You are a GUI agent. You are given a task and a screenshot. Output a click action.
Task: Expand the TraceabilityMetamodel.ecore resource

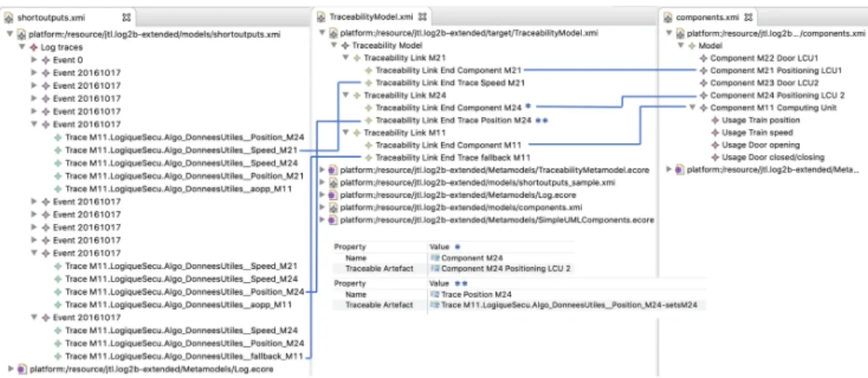point(323,170)
